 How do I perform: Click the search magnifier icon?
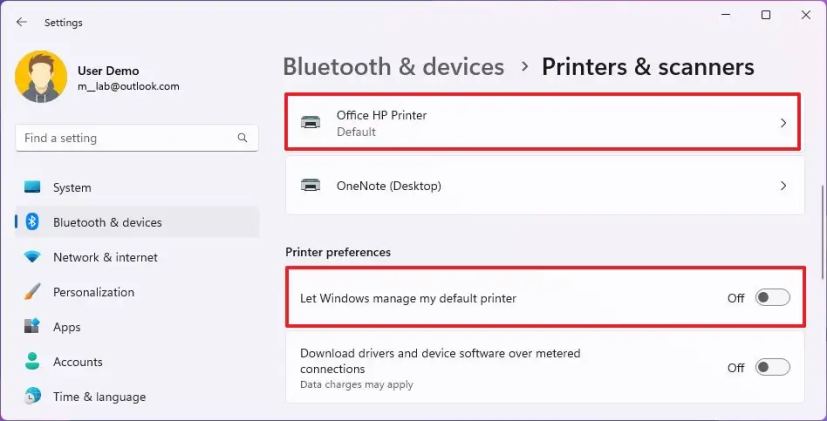click(242, 138)
